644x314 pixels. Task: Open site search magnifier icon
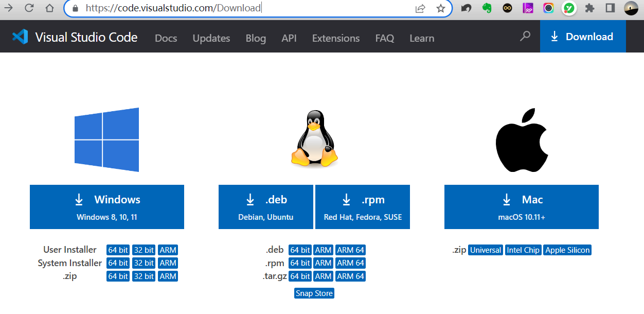click(x=525, y=37)
